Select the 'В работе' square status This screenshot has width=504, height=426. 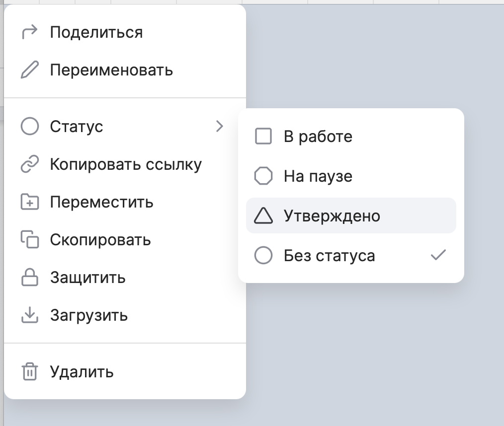point(318,137)
